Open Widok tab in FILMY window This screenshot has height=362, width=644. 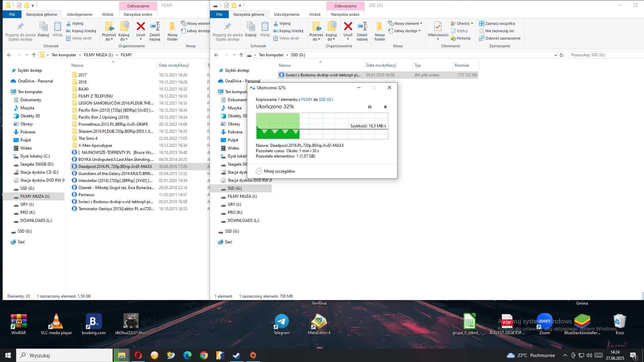[x=107, y=14]
